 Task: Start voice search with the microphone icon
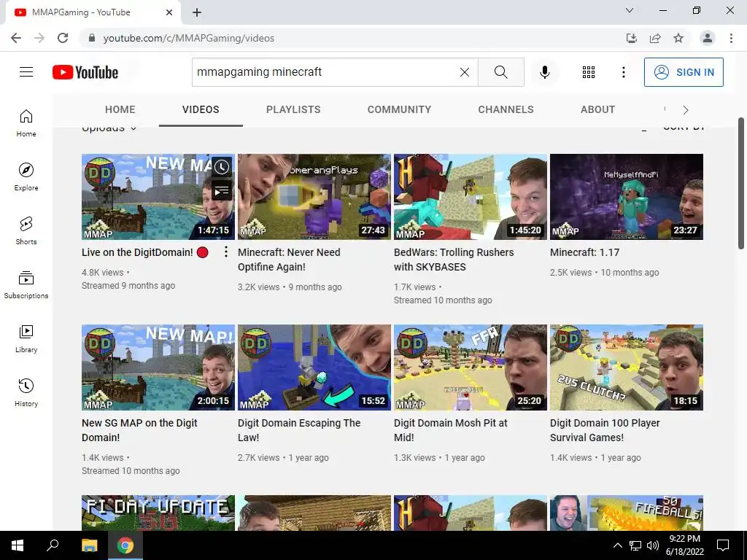[x=544, y=72]
